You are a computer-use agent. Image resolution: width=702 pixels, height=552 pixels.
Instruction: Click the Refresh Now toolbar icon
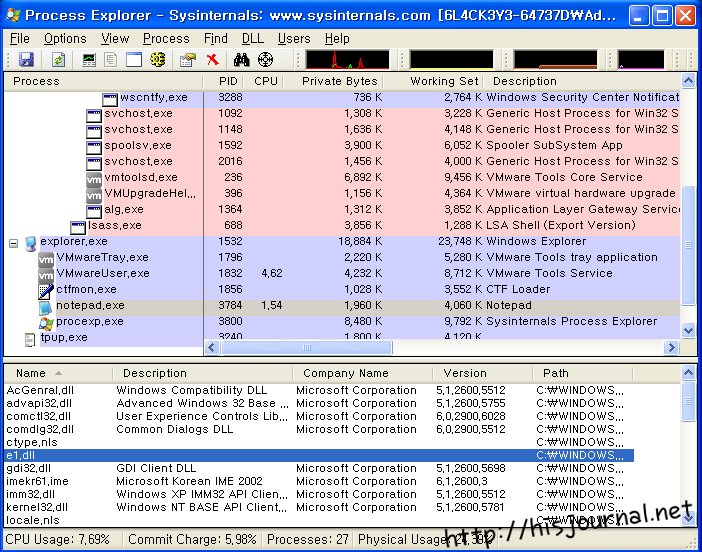point(58,60)
